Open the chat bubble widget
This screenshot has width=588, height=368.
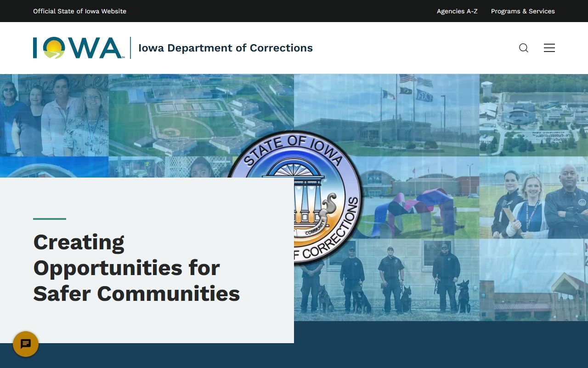tap(26, 344)
